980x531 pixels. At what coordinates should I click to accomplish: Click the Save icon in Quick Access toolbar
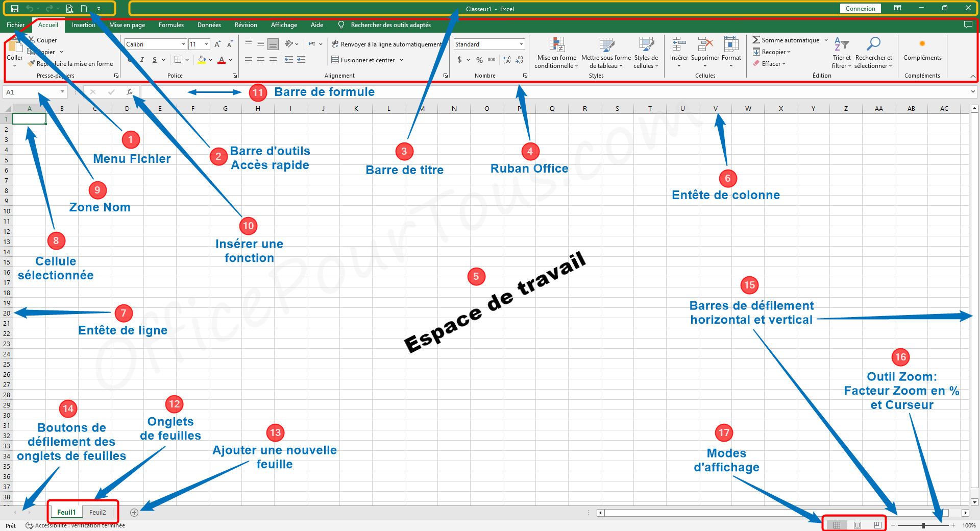click(x=15, y=9)
